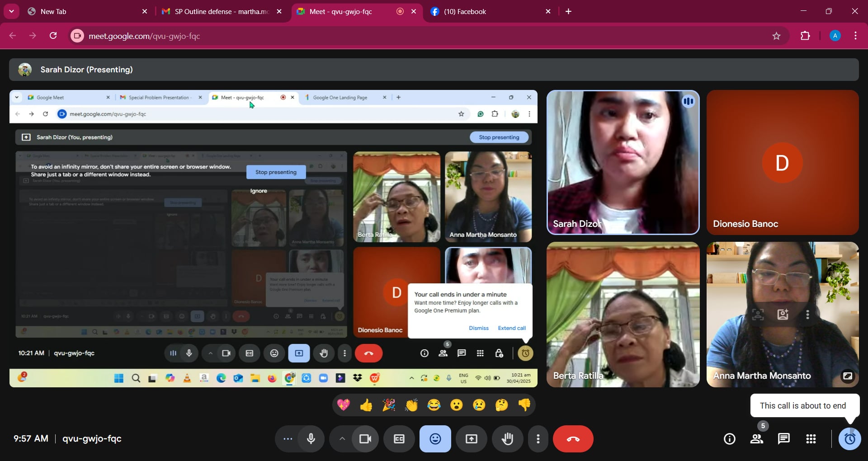
Task: Mute the microphone in bottom toolbar
Action: click(x=311, y=439)
